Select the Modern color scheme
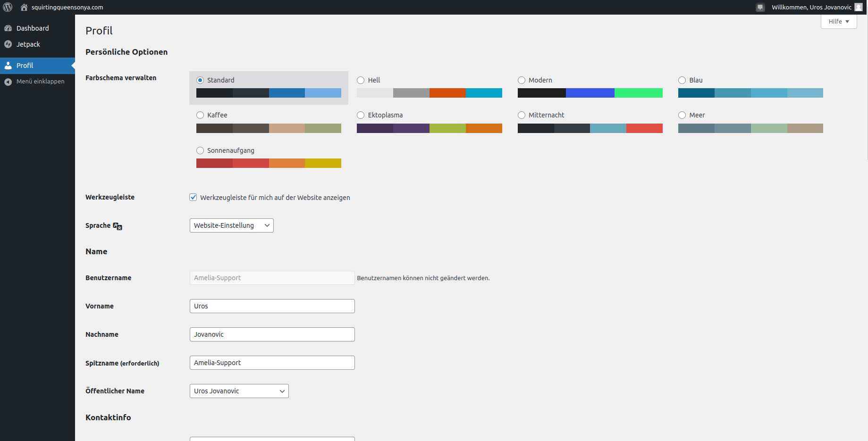 tap(522, 80)
